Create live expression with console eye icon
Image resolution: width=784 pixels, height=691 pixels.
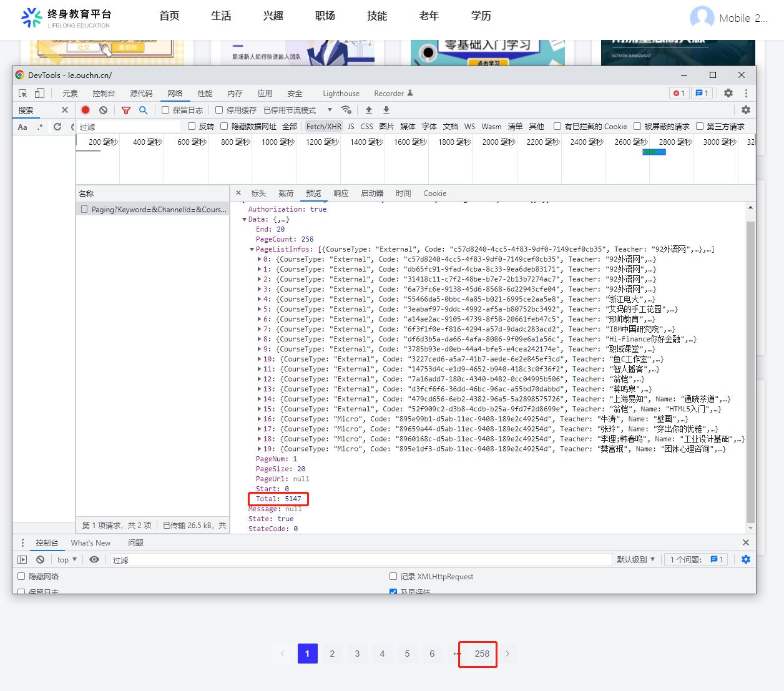coord(94,559)
